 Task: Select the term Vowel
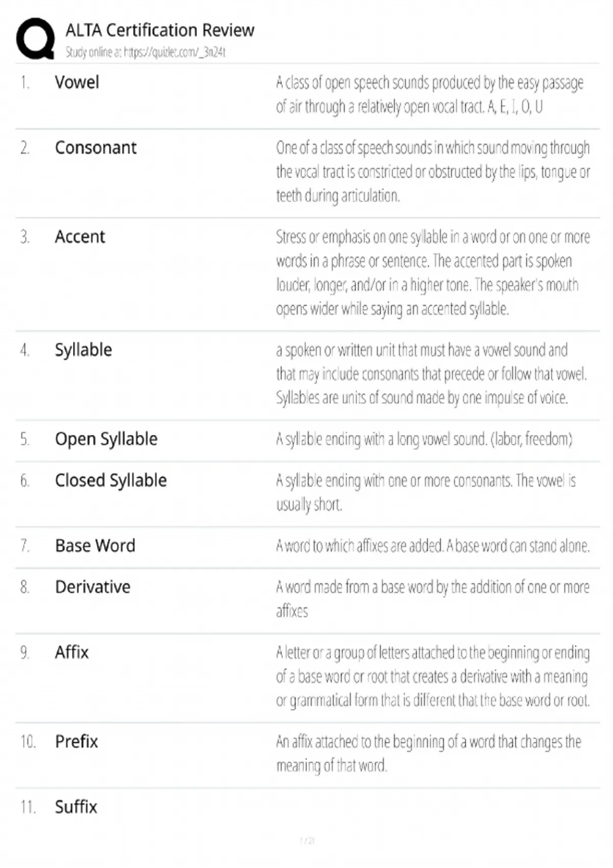click(77, 82)
